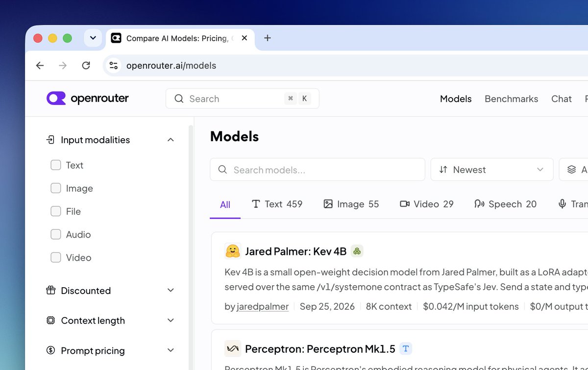The height and width of the screenshot is (370, 588).
Task: Click the T badge next to Perceptron Mk1.5
Action: (406, 349)
